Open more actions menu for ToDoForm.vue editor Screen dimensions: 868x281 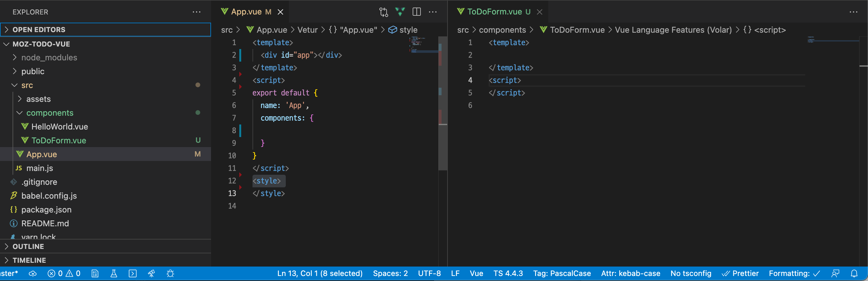[854, 12]
